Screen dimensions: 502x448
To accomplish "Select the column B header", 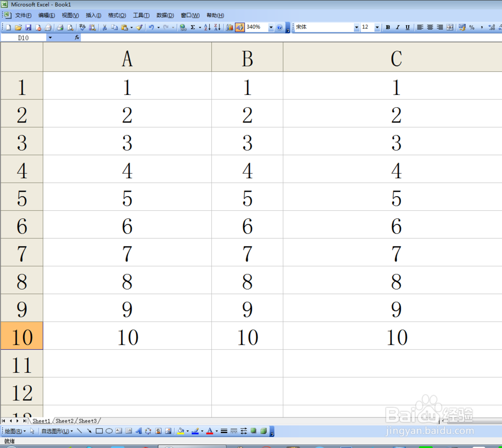I will [247, 57].
